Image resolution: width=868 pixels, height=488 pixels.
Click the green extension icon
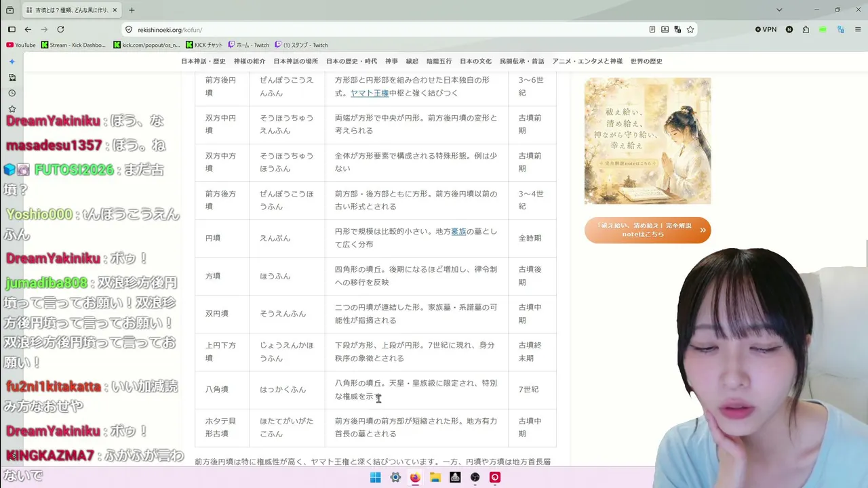pyautogui.click(x=823, y=29)
